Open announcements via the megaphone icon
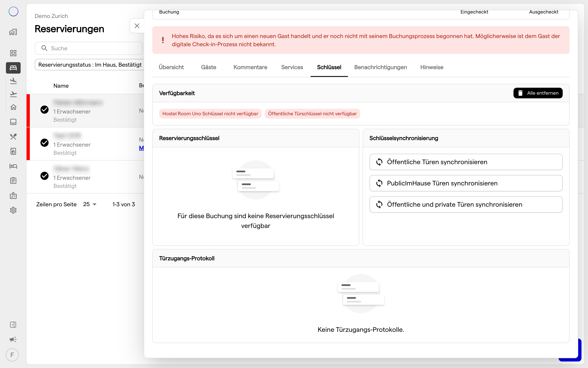Image resolution: width=588 pixels, height=368 pixels. pos(13,339)
